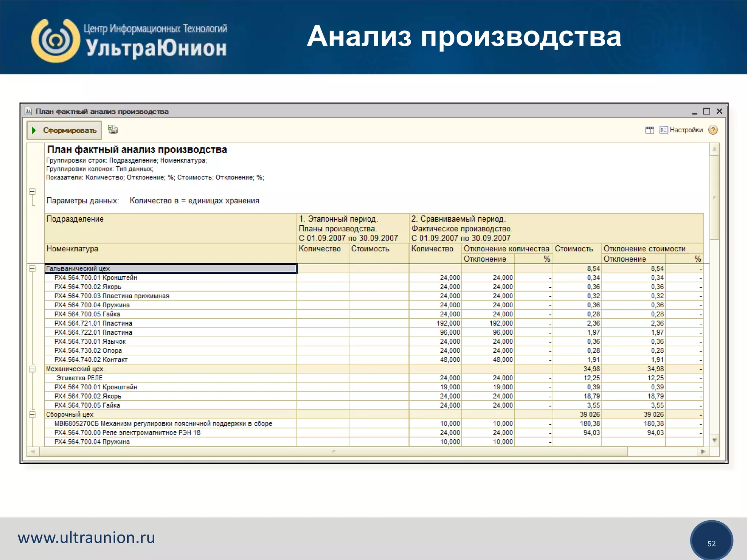Select row РХ4.564.721.01 Пластина
This screenshot has height=560, width=747.
[x=171, y=323]
